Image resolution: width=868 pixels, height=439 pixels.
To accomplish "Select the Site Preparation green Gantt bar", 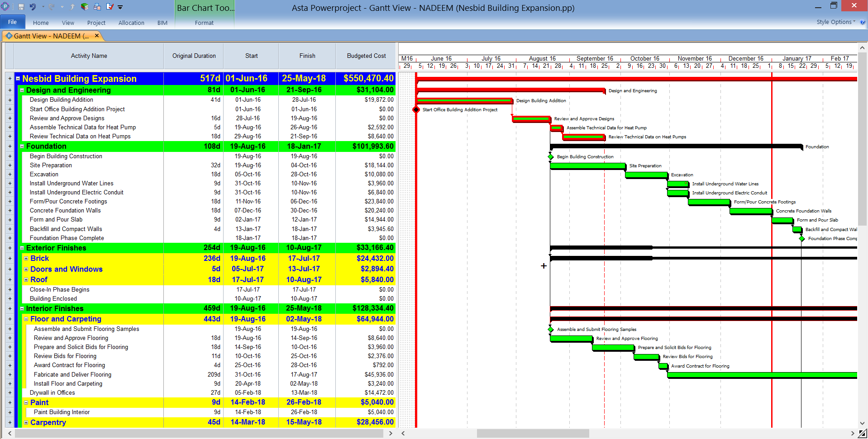I will coord(588,166).
